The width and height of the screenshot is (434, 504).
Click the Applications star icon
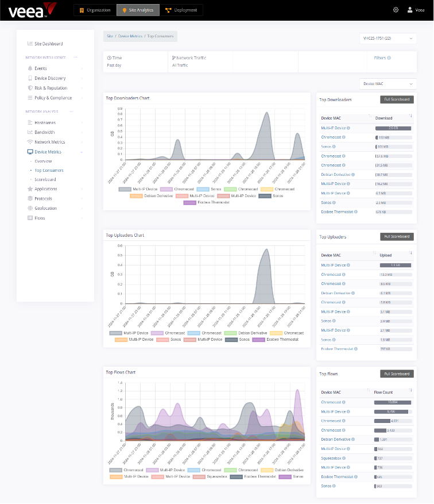30,188
